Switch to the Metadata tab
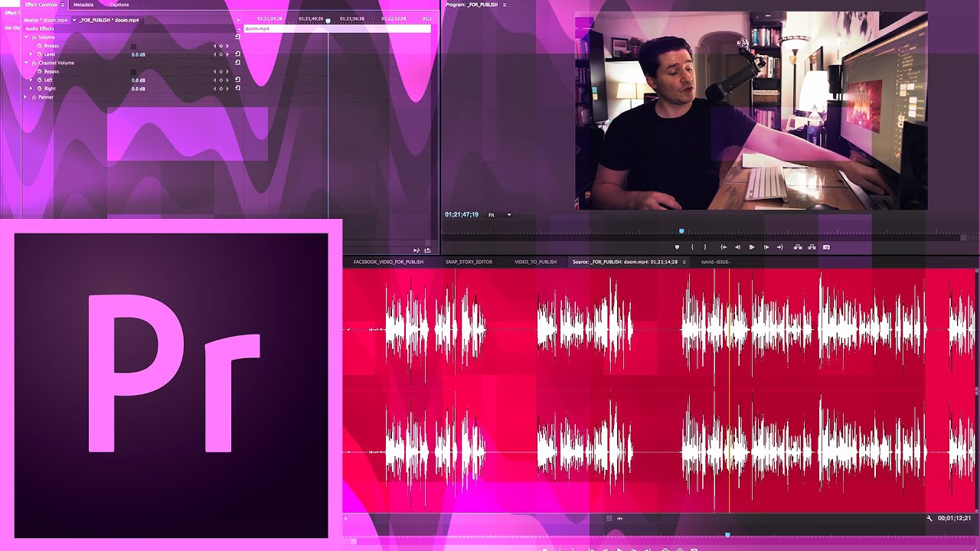The height and width of the screenshot is (551, 980). click(83, 5)
